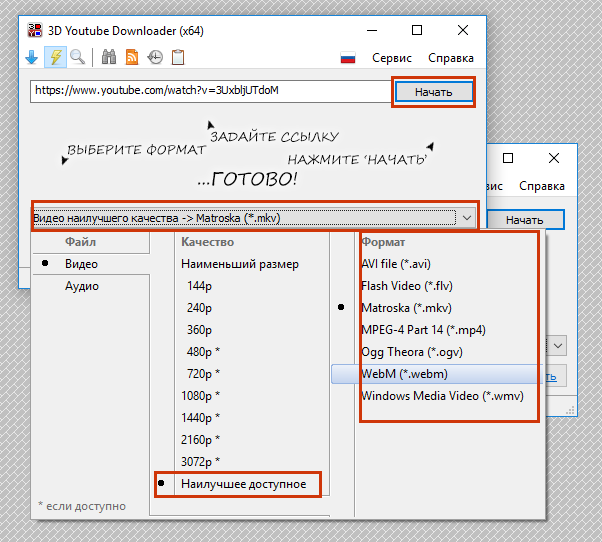The height and width of the screenshot is (542, 602).
Task: Click Начать button in the back window
Action: point(525,220)
